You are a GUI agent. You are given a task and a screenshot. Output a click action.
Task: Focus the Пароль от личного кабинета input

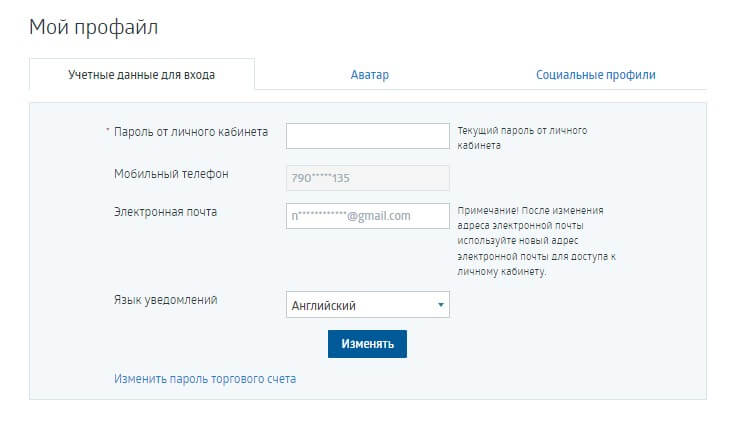pos(367,135)
